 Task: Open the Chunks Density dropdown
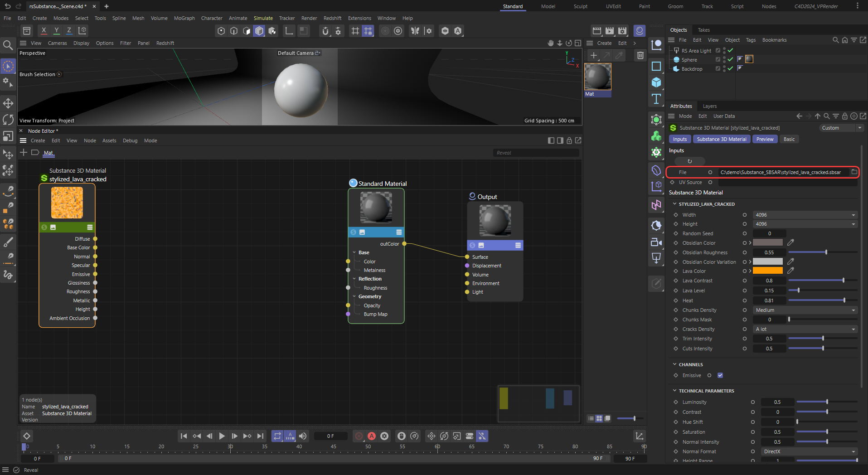pos(805,310)
